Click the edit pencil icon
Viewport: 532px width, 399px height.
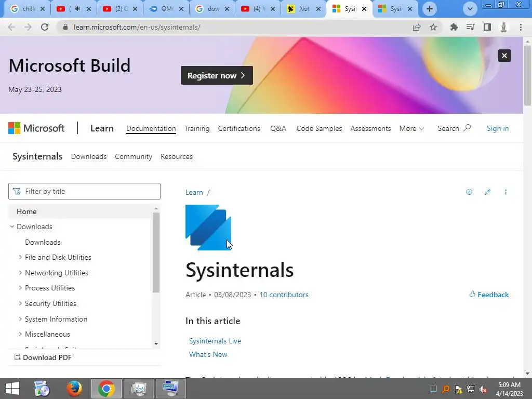(487, 192)
